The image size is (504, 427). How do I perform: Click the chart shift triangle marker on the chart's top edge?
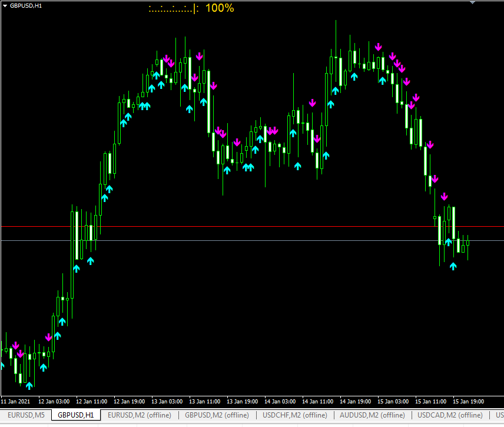point(472,2)
